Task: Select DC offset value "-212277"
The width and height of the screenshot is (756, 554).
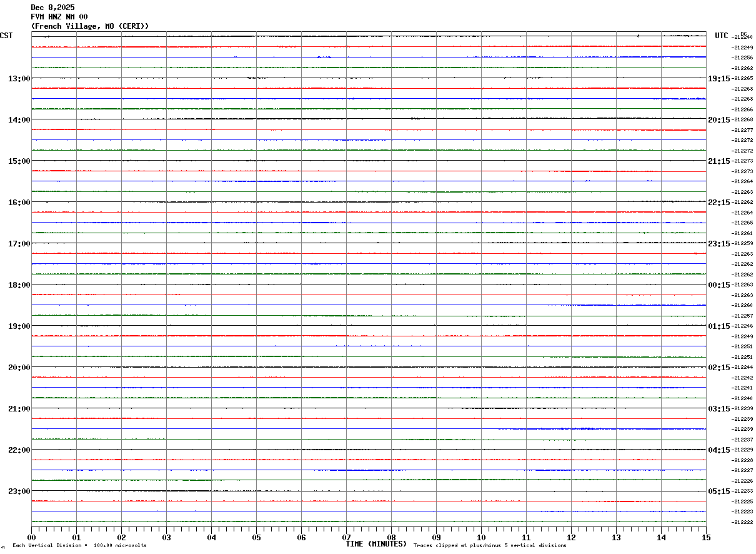Action: pos(742,130)
